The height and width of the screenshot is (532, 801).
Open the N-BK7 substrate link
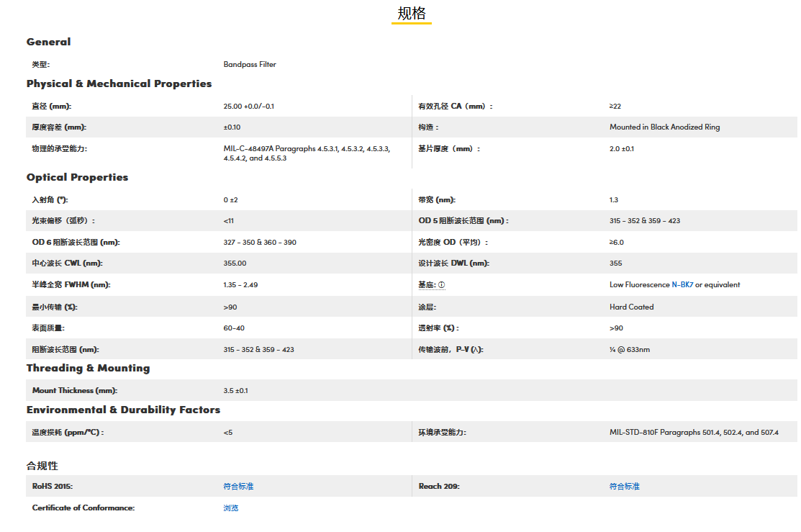click(x=682, y=285)
